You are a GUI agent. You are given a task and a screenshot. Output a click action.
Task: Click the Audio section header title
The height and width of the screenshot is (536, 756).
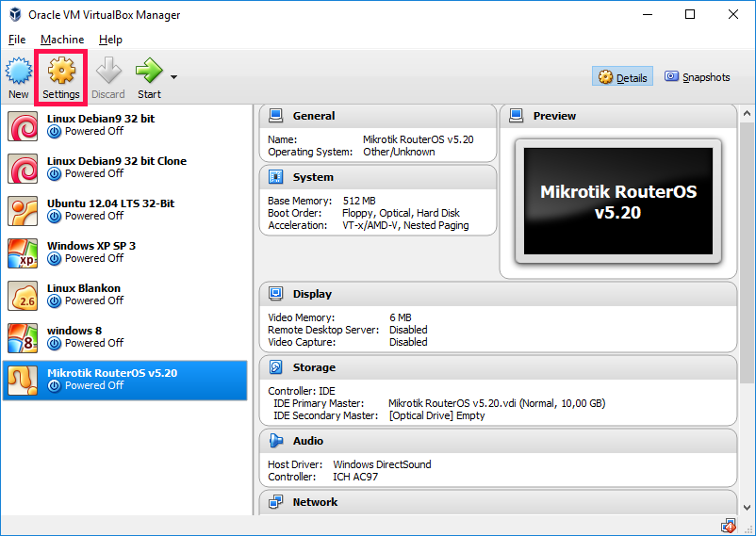[308, 441]
